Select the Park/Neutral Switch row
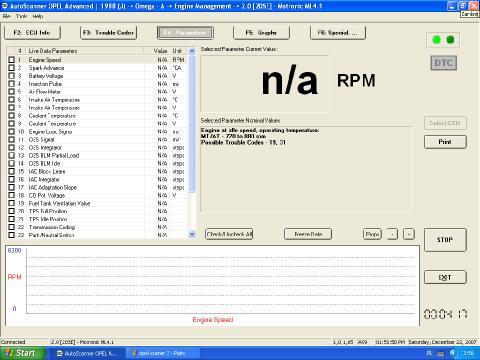 click(97, 235)
